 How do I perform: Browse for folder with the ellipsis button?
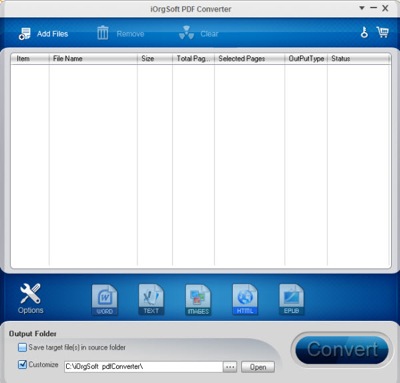tap(230, 367)
